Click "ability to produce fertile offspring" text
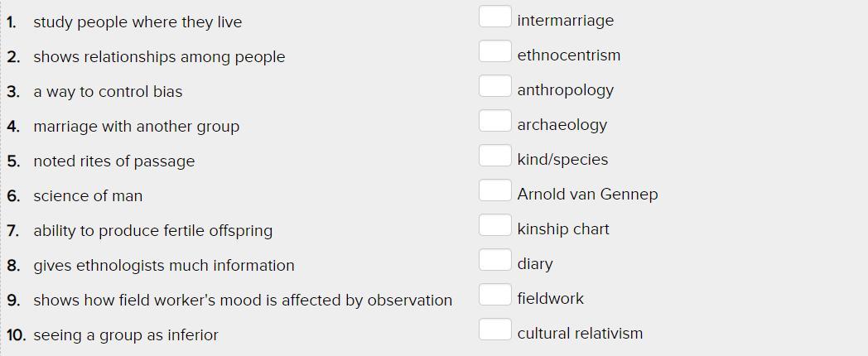Viewport: 868px width, 356px height. click(x=152, y=231)
